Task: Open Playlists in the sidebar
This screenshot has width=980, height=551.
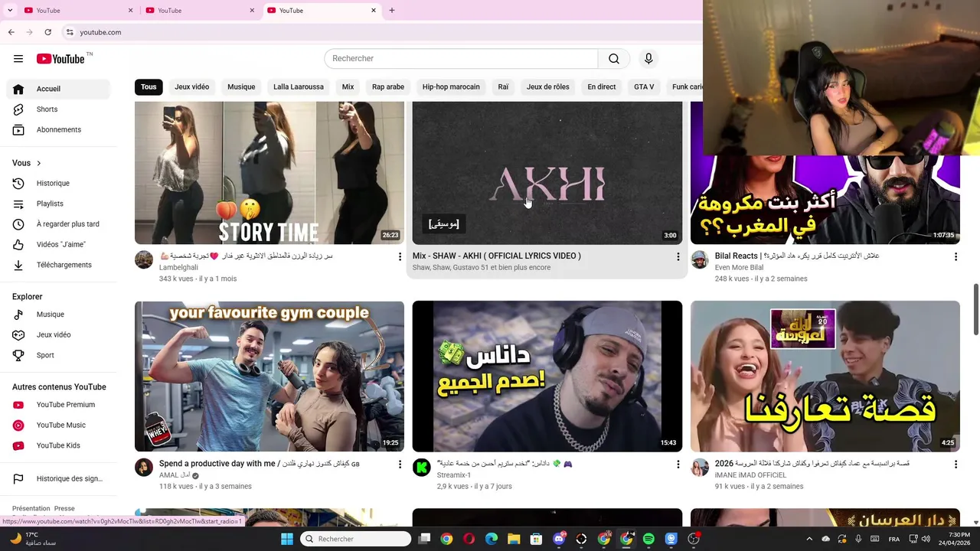Action: [58, 204]
